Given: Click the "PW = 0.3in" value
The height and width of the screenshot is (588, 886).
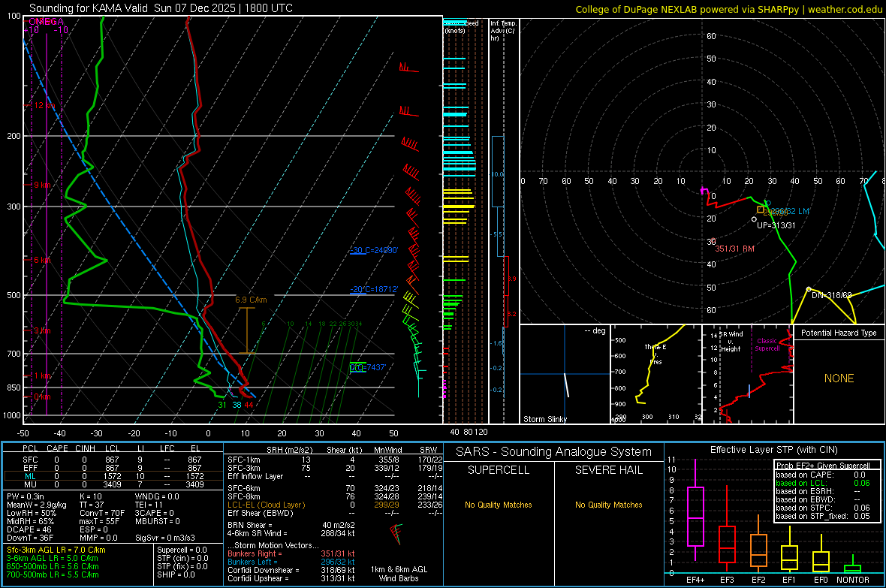Looking at the screenshot, I should 26,496.
